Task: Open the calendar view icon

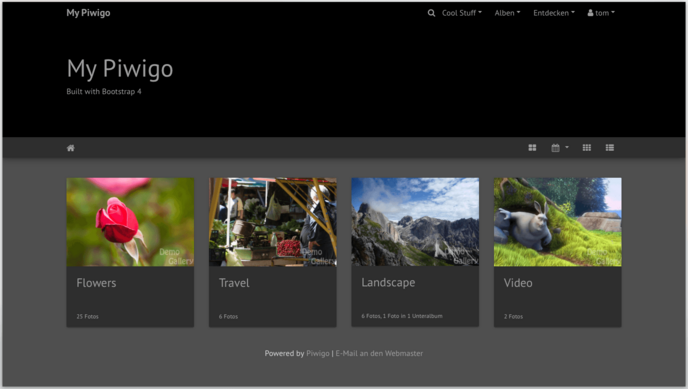Action: pos(555,148)
